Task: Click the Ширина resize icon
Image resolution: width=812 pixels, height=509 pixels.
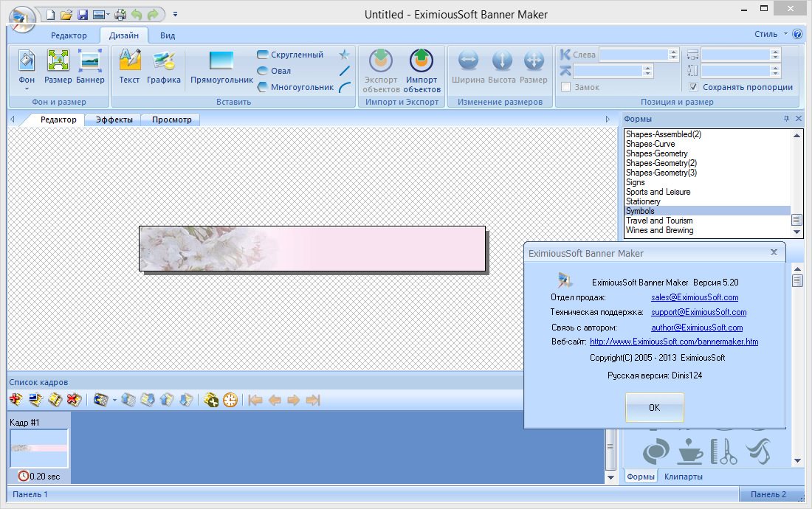Action: point(468,66)
